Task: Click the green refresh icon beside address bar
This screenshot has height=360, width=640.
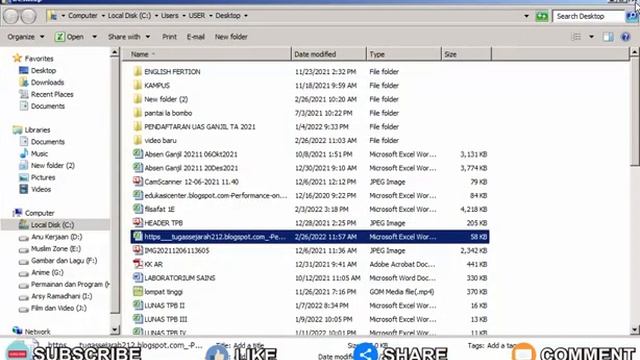Action: [x=542, y=16]
